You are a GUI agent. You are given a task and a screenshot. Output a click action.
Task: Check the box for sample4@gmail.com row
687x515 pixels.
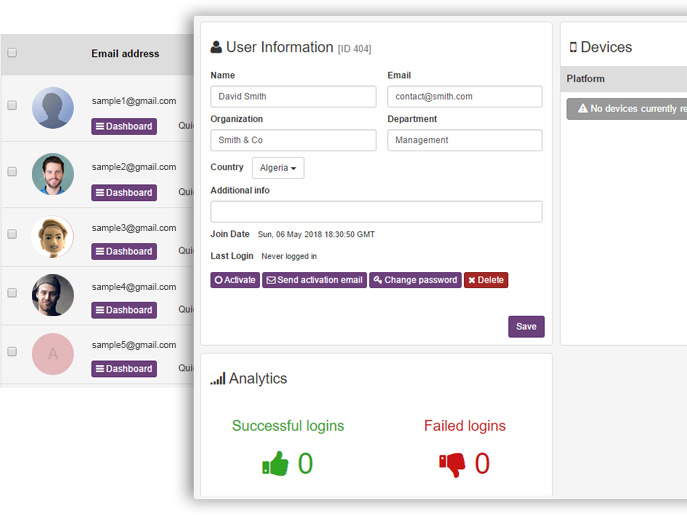tap(12, 292)
